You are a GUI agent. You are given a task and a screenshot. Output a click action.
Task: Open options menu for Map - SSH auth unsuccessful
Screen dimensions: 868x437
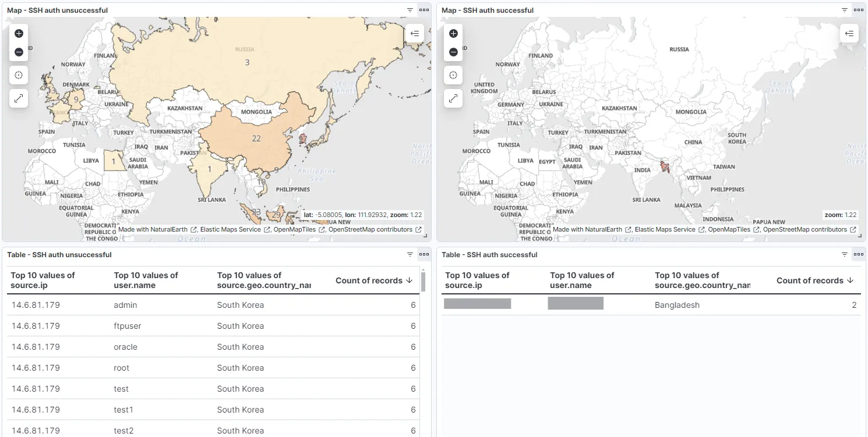tap(424, 10)
